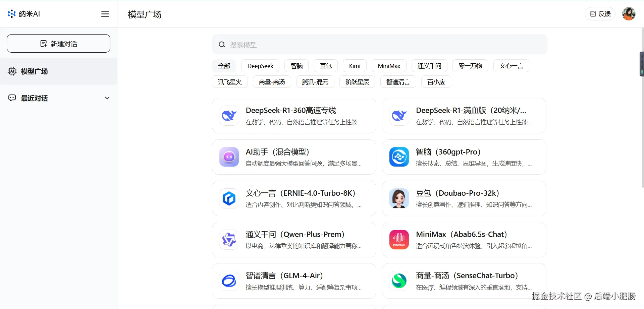
Task: Select the 讯飞星火 filter tag
Action: (230, 82)
